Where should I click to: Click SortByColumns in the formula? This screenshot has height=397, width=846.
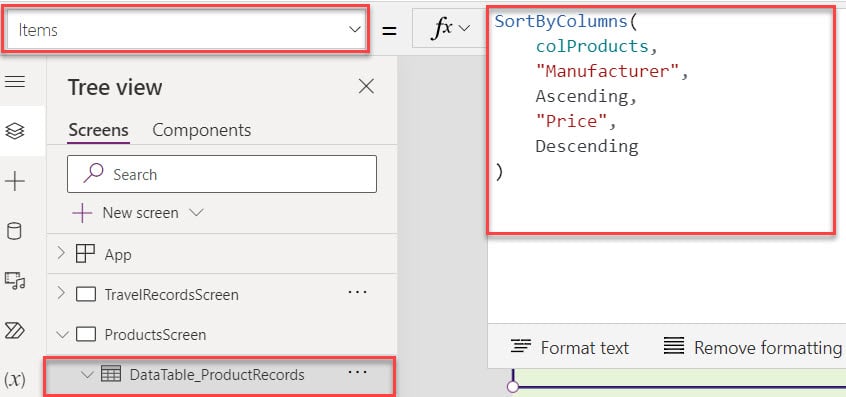(561, 22)
